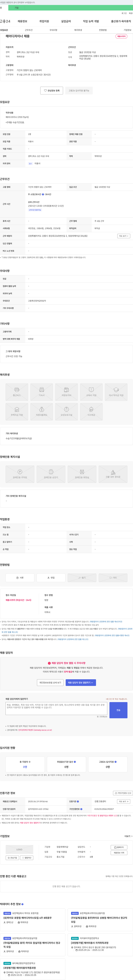Image resolution: width=133 pixels, height=980 pixels.
Task: Open the 취업지원 menu
Action: click(x=44, y=21)
